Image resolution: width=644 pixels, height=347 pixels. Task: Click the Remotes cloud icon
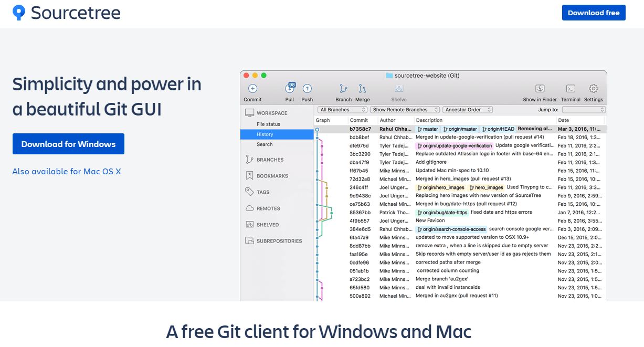point(249,208)
